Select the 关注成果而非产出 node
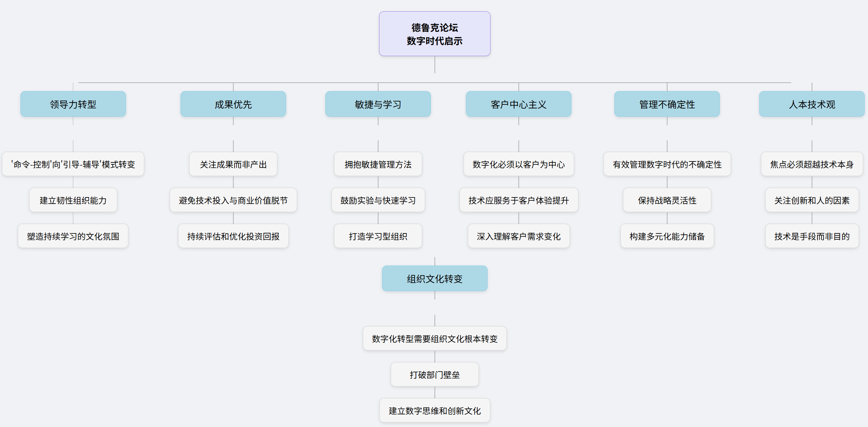The width and height of the screenshot is (868, 427). coord(233,164)
